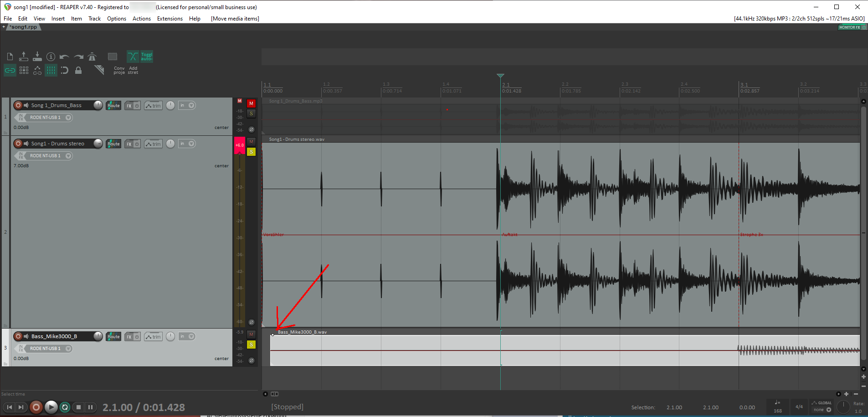The image size is (868, 417).
Task: Click the Conv proje toolbar button
Action: coord(119,70)
